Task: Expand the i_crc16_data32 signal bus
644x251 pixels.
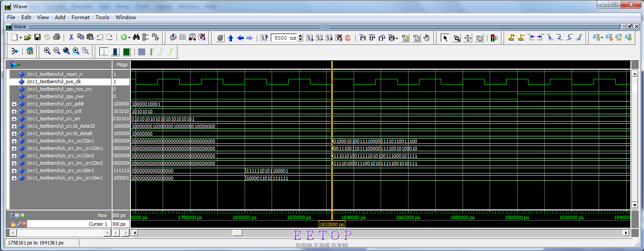Action: click(14, 126)
